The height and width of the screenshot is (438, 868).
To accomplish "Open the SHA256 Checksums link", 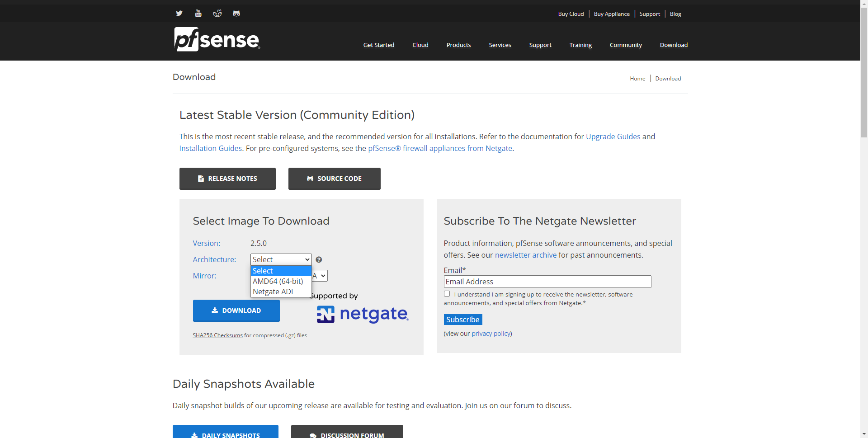I will pyautogui.click(x=217, y=335).
